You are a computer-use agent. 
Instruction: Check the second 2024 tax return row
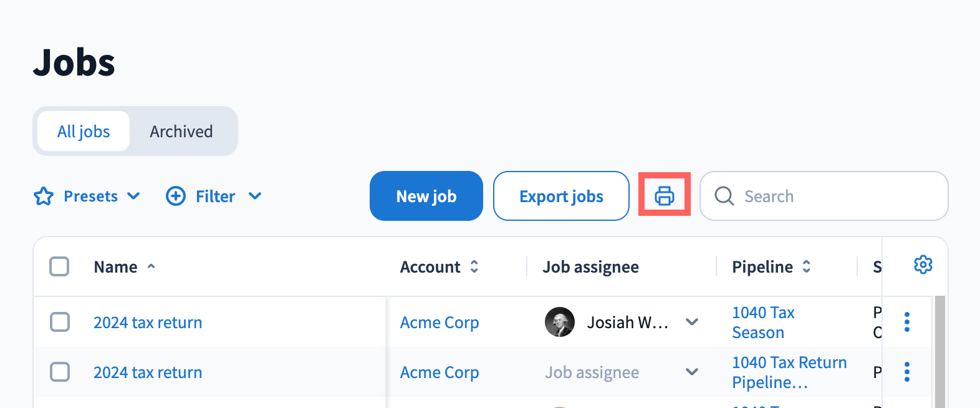[x=59, y=372]
